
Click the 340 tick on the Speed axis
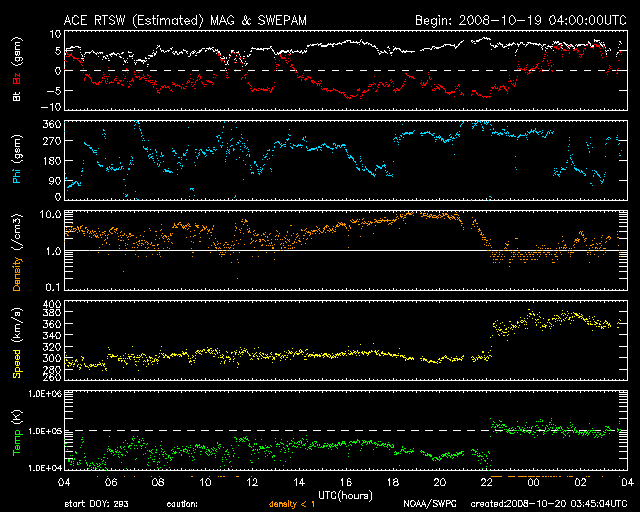[52, 336]
